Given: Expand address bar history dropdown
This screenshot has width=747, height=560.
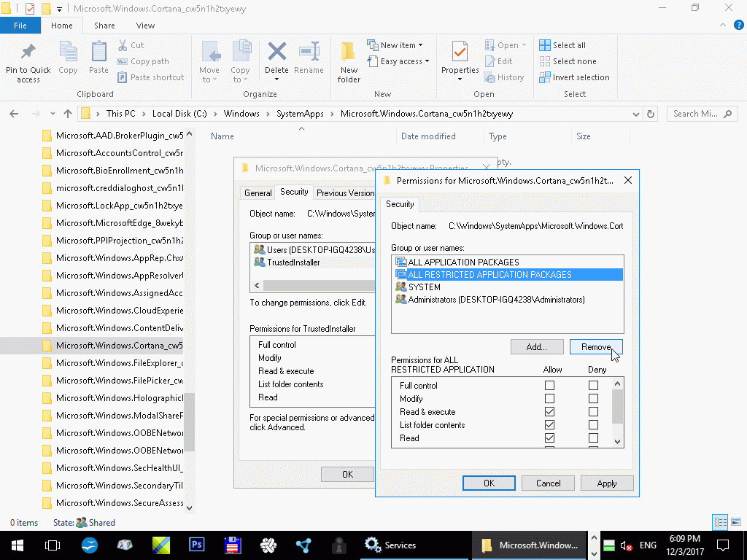Looking at the screenshot, I should pos(636,114).
